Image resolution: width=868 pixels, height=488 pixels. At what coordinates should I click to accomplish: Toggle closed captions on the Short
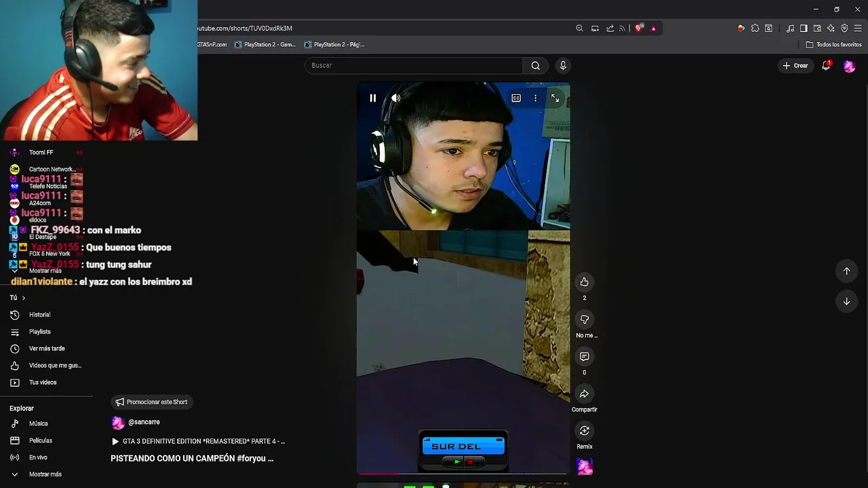pos(516,98)
